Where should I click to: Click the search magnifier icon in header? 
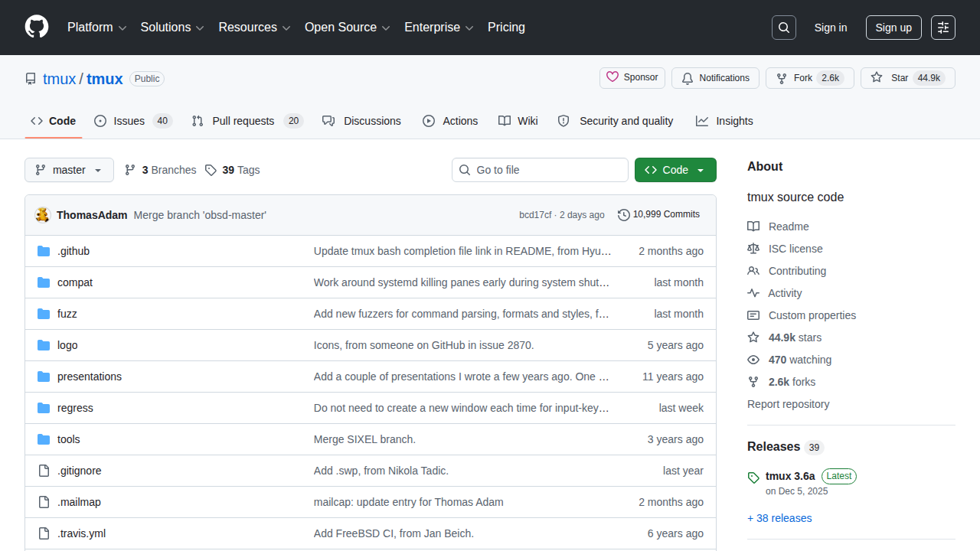tap(784, 28)
